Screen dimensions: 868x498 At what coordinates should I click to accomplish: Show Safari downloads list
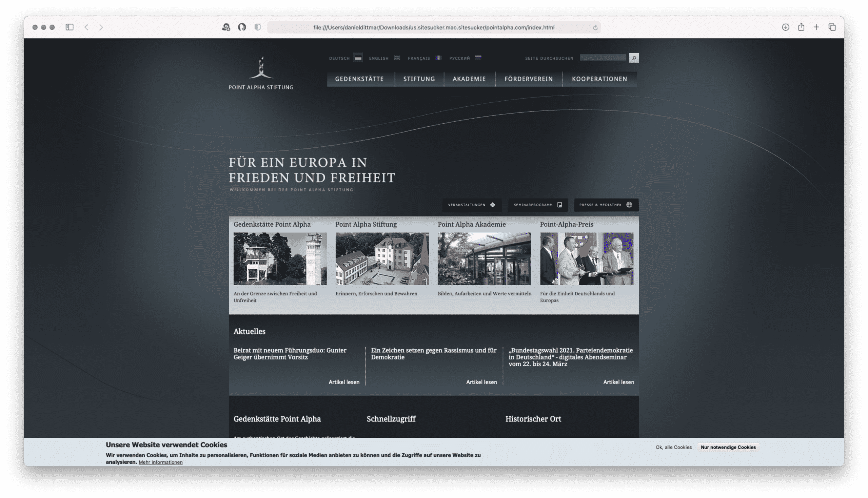coord(786,27)
